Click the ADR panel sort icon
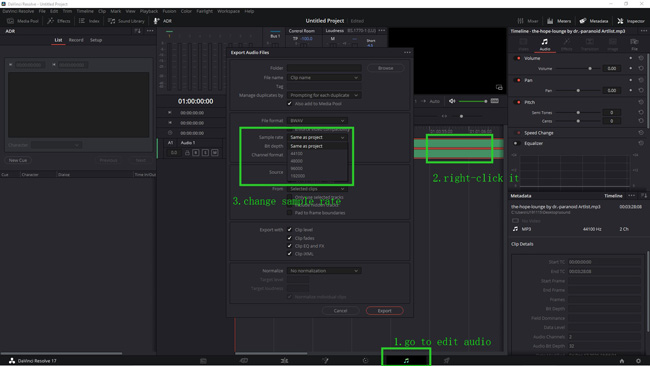This screenshot has width=650, height=366. (137, 31)
